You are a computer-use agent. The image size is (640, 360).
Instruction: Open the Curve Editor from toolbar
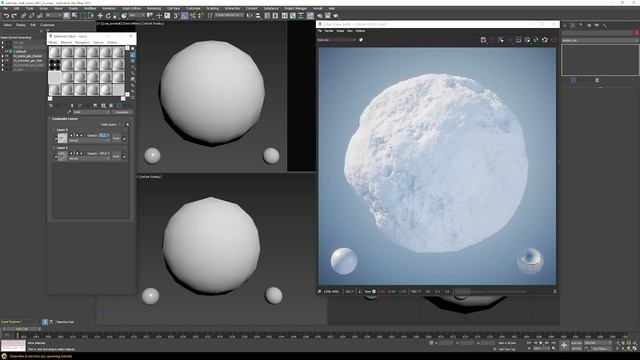(x=293, y=16)
